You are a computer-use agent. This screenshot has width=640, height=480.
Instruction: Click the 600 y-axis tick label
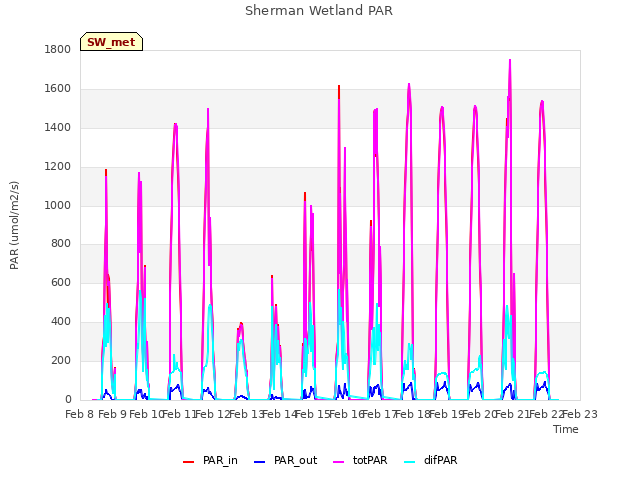click(61, 282)
